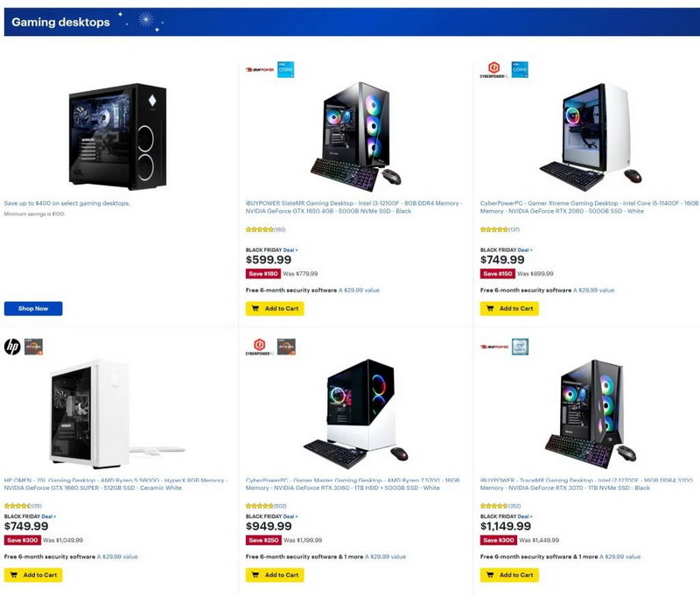Click the CyberPowerPC logo above the Gamer Master desktop

pos(259,347)
